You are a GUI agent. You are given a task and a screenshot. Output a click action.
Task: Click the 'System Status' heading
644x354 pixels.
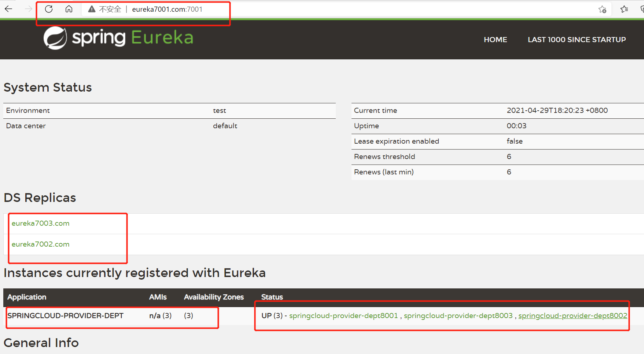tap(48, 87)
